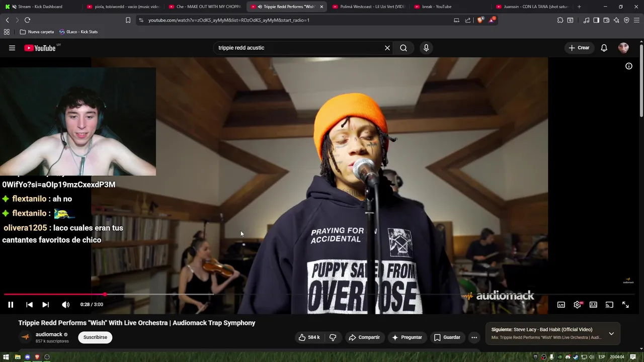This screenshot has width=644, height=362.
Task: Save video with Guardar button
Action: [447, 337]
